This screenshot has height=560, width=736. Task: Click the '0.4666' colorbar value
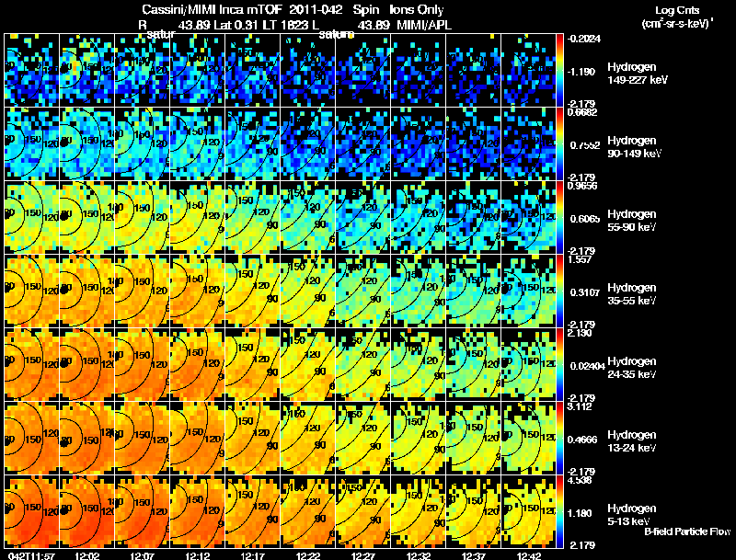click(x=582, y=440)
